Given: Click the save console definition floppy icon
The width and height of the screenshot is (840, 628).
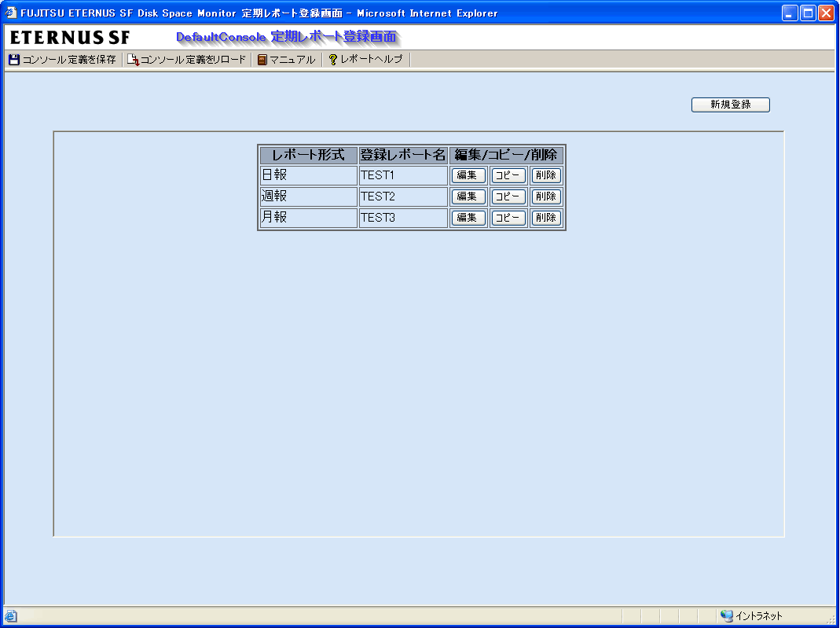Looking at the screenshot, I should click(13, 60).
